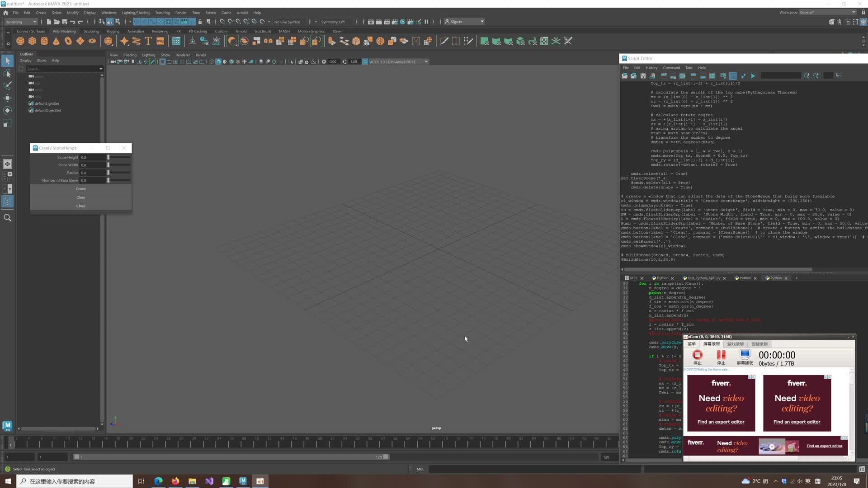Save script in the Script Editor toolbar
The image size is (868, 488).
pos(642,75)
